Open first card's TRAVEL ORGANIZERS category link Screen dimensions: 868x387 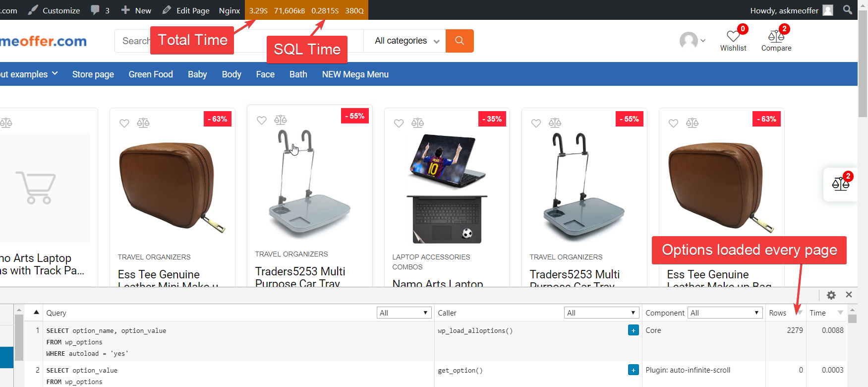[154, 257]
